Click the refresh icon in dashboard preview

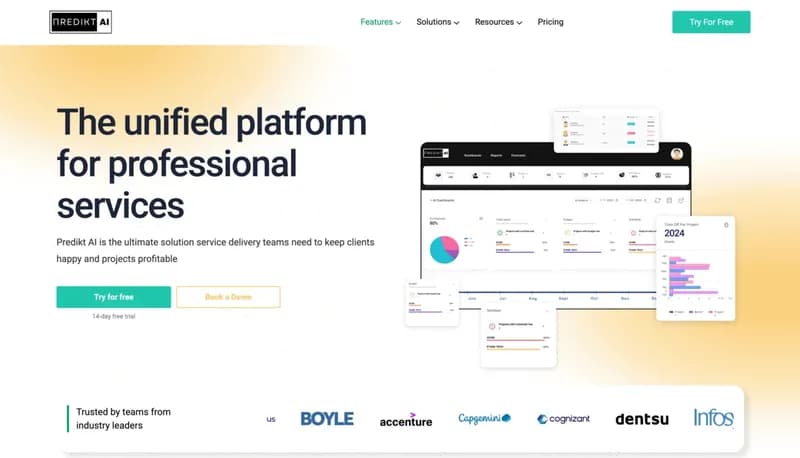[658, 200]
